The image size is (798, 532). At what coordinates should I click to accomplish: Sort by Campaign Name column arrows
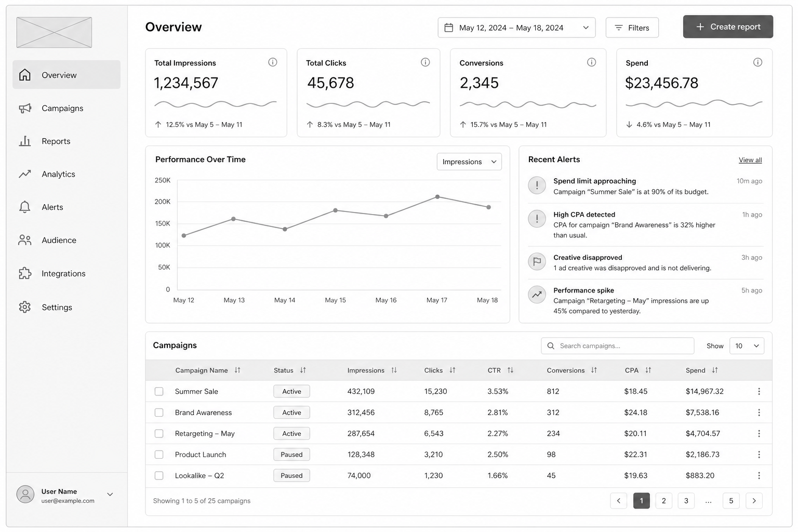[237, 370]
